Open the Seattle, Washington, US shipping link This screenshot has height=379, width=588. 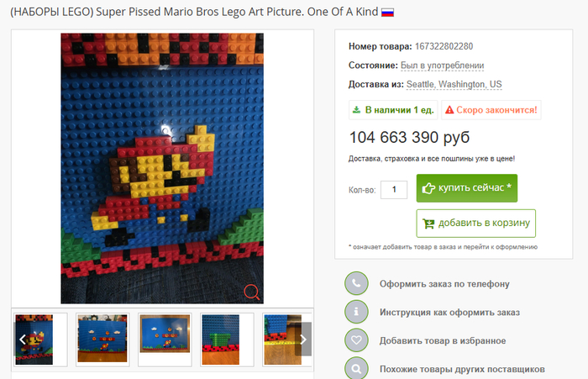pyautogui.click(x=454, y=84)
